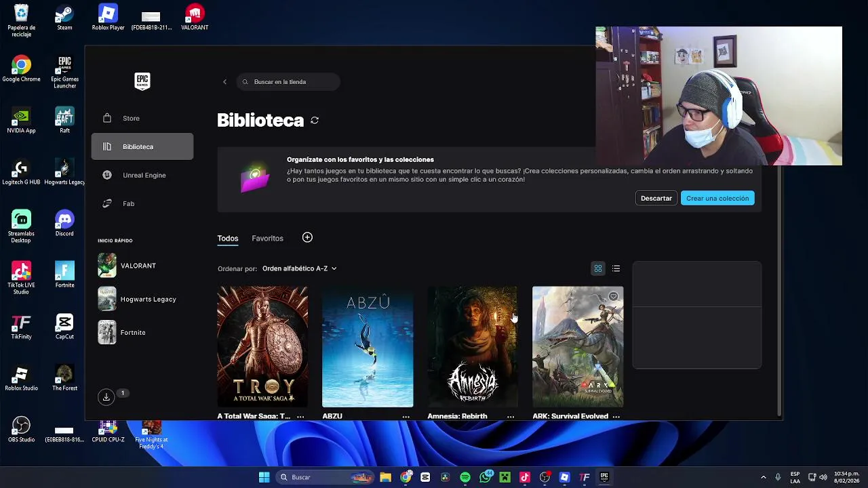This screenshot has width=868, height=488.
Task: Select the Hogwarts Legacy desktop shortcut
Action: click(x=64, y=173)
